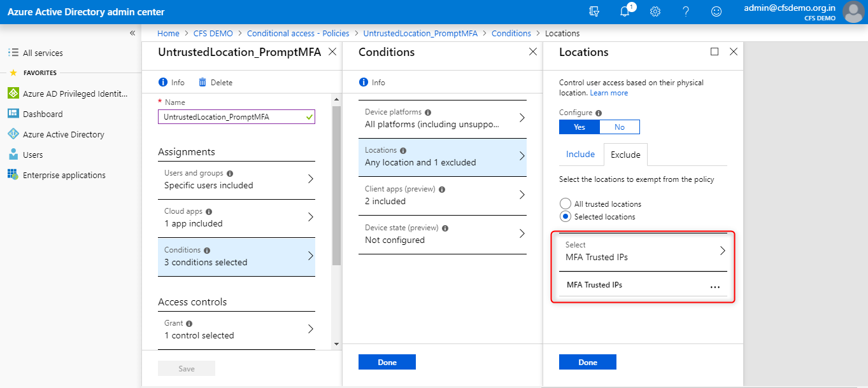This screenshot has height=388, width=868.
Task: Click the account avatar picture
Action: [x=853, y=11]
